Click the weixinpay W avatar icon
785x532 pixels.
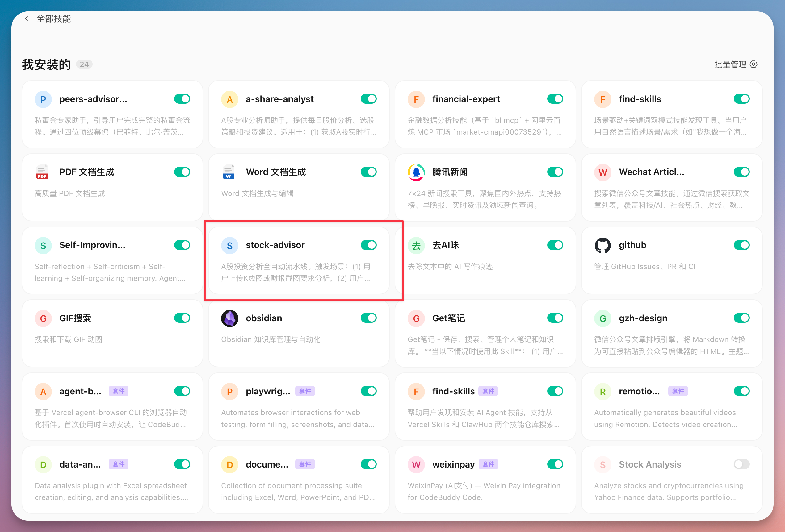[416, 464]
